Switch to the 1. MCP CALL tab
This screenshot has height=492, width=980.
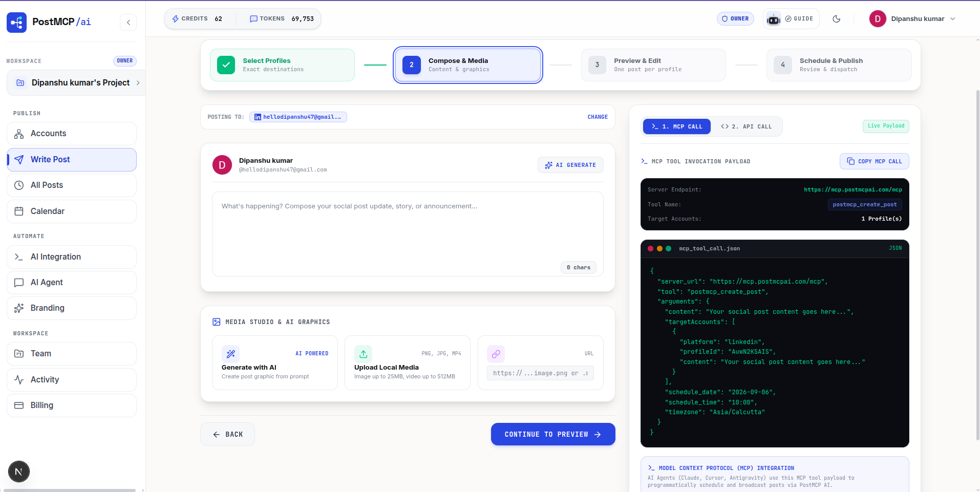pyautogui.click(x=676, y=126)
